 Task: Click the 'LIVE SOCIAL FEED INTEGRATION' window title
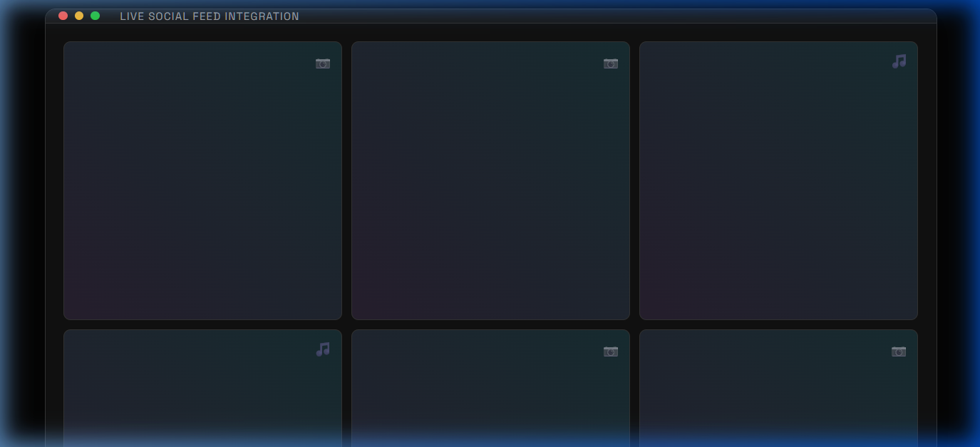point(210,16)
